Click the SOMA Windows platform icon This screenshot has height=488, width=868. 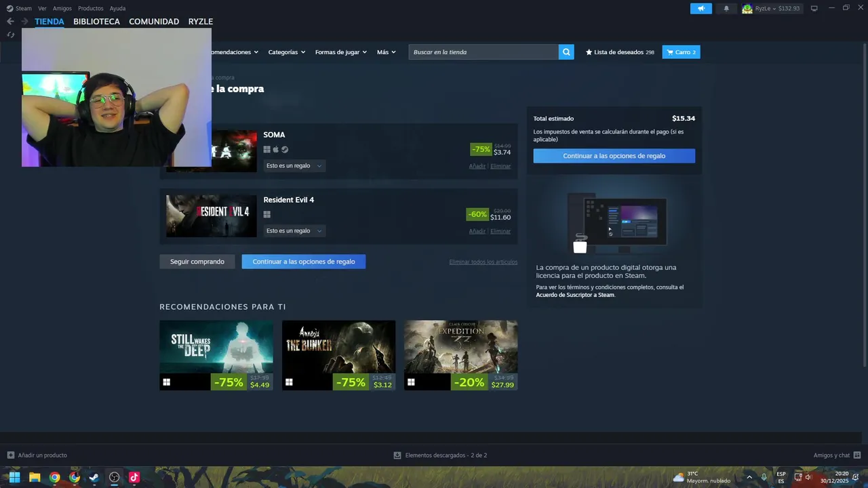pyautogui.click(x=267, y=150)
